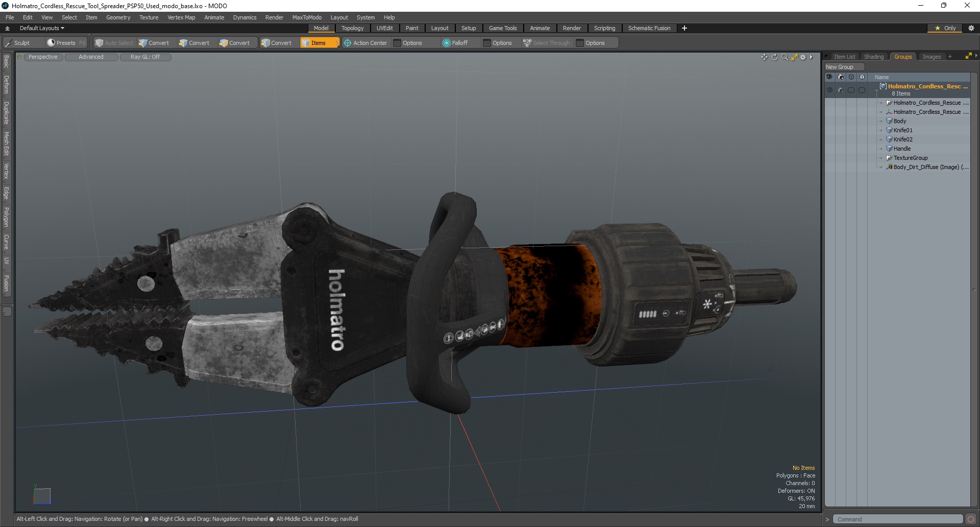Open the Advanced shading style dropdown
This screenshot has width=980, height=527.
tap(91, 57)
